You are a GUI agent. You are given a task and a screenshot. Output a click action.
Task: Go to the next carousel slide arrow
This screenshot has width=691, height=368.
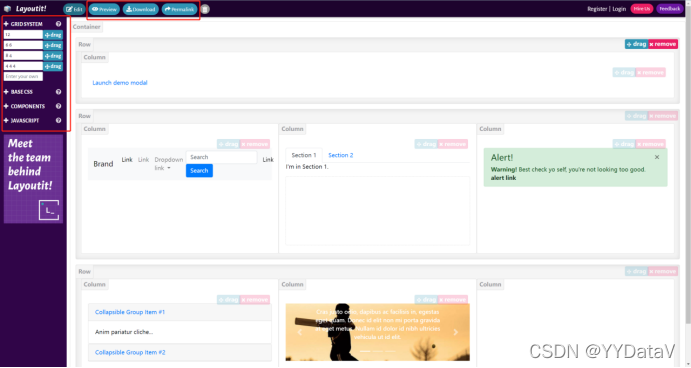click(x=456, y=332)
